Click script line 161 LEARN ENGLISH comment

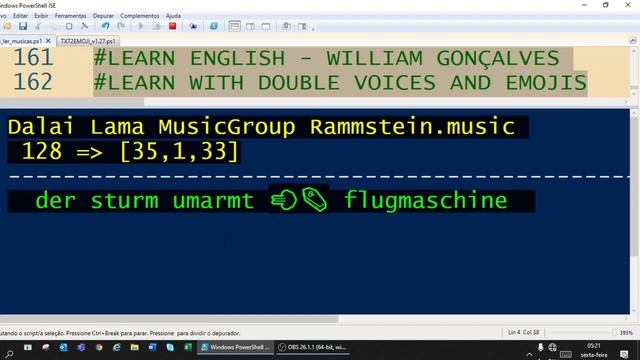coord(327,58)
